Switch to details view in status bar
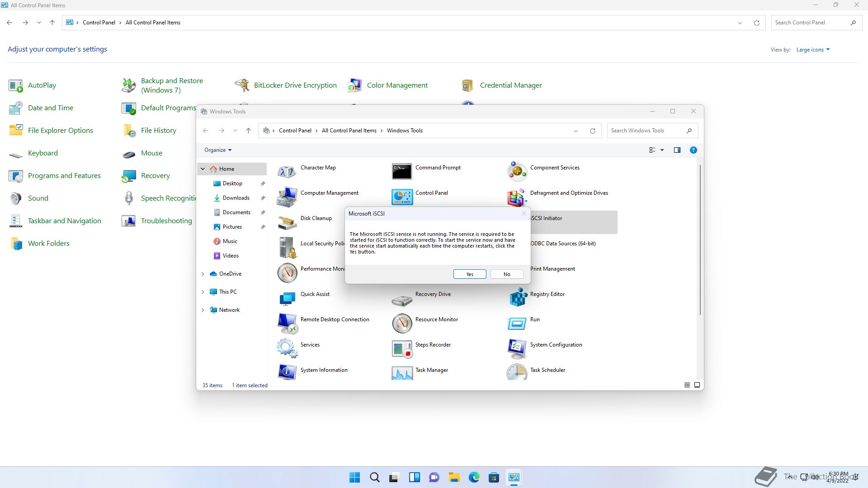Image resolution: width=868 pixels, height=488 pixels. tap(687, 385)
